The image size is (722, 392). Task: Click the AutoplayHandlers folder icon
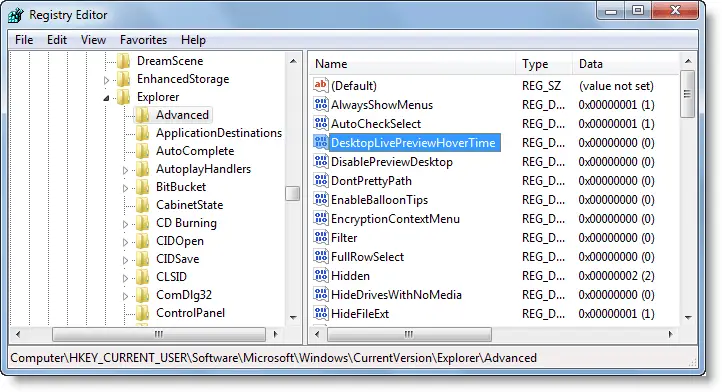point(142,169)
